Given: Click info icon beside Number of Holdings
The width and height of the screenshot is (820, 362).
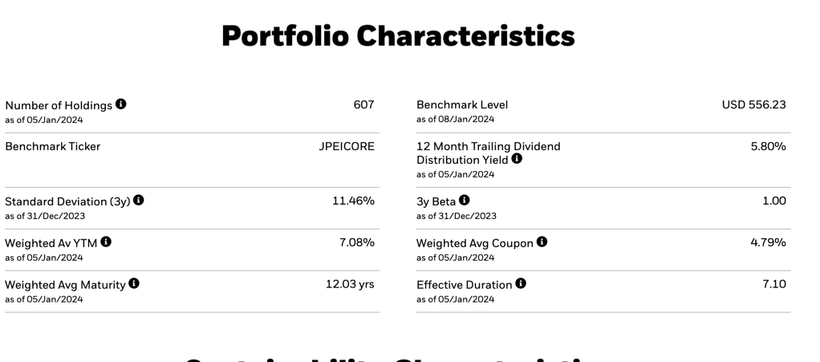Looking at the screenshot, I should [x=121, y=104].
